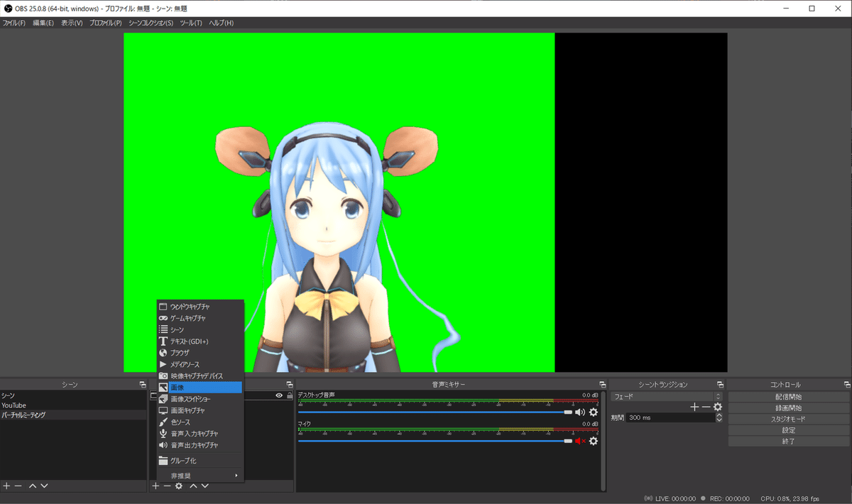
Task: Undock the 音声ミキサー panel
Action: pos(603,384)
